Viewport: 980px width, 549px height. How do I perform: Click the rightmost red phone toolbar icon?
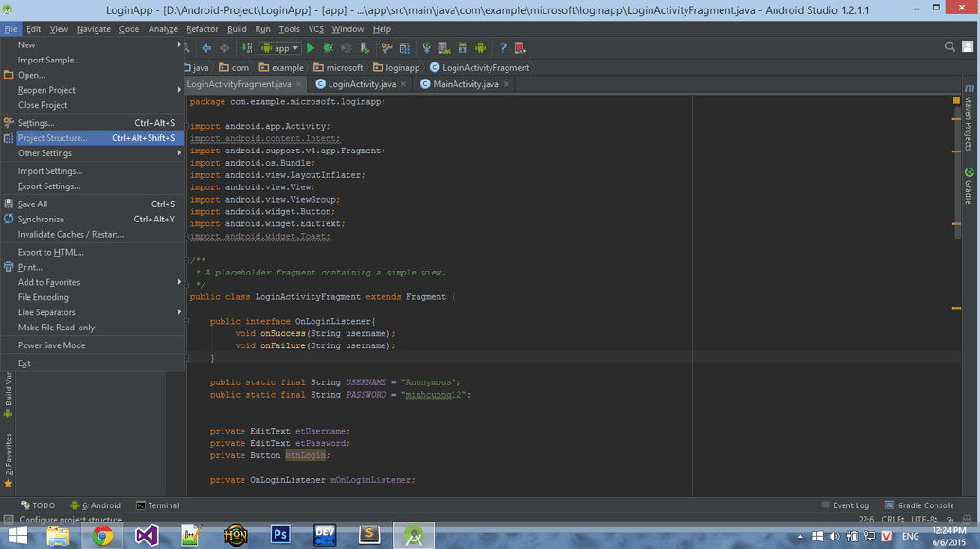pyautogui.click(x=520, y=48)
